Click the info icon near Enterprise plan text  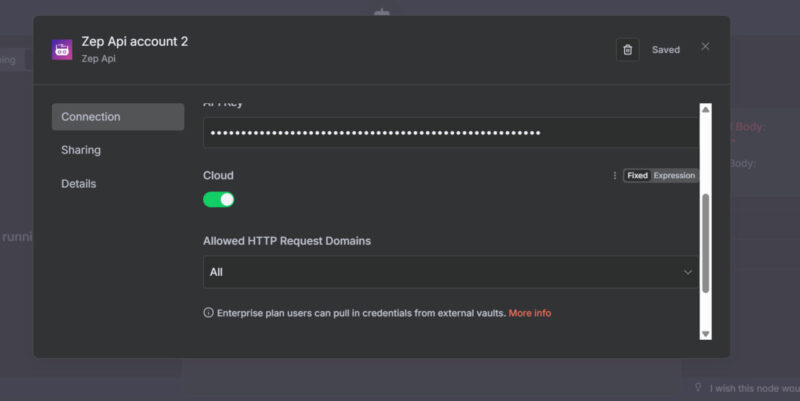[208, 313]
